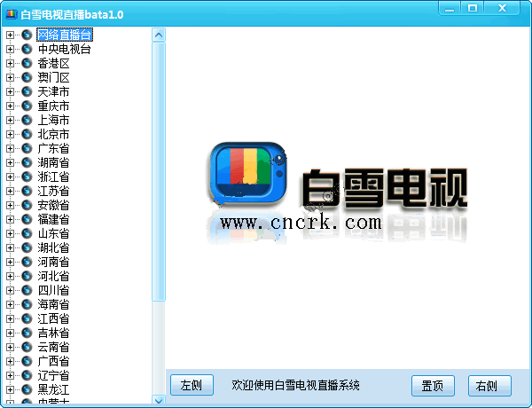Select the 江苏省 label
Screen dimensions: 532x408
click(x=53, y=191)
